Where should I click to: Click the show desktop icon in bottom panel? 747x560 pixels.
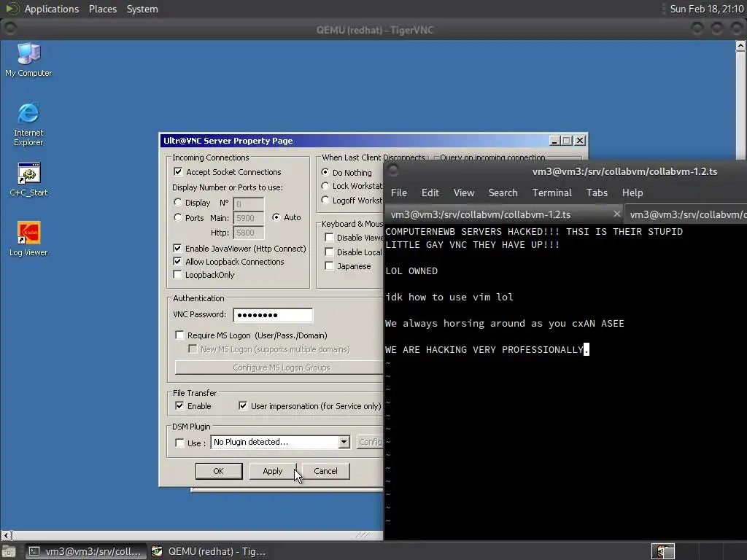coord(9,551)
